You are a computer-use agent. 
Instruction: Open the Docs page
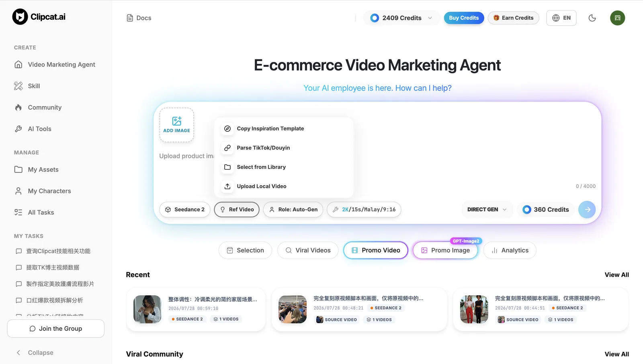[139, 18]
